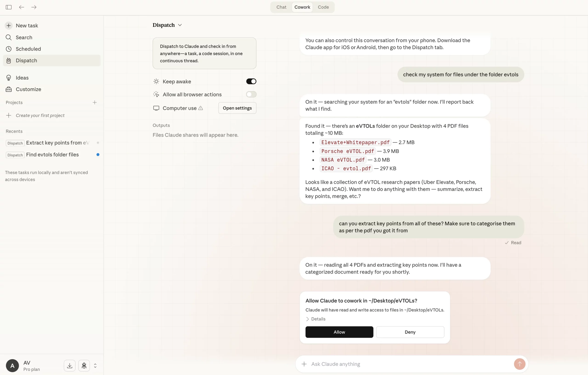588x375 pixels.
Task: Add a project with the plus icon
Action: 95,102
